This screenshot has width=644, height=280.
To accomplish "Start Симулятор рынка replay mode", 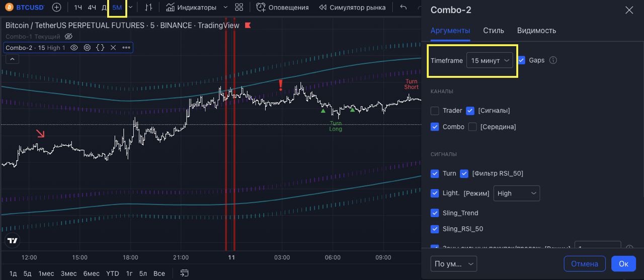I will click(x=352, y=8).
